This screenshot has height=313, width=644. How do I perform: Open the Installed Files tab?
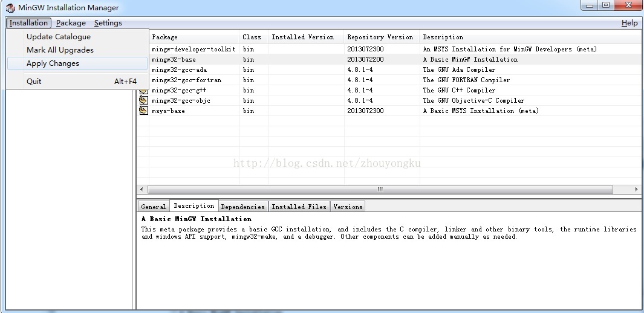pyautogui.click(x=299, y=207)
